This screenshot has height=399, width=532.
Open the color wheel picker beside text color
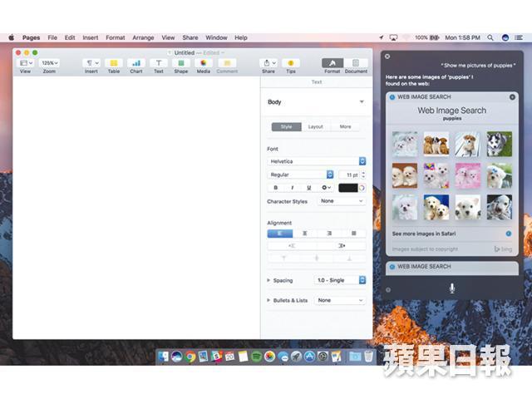pyautogui.click(x=362, y=188)
